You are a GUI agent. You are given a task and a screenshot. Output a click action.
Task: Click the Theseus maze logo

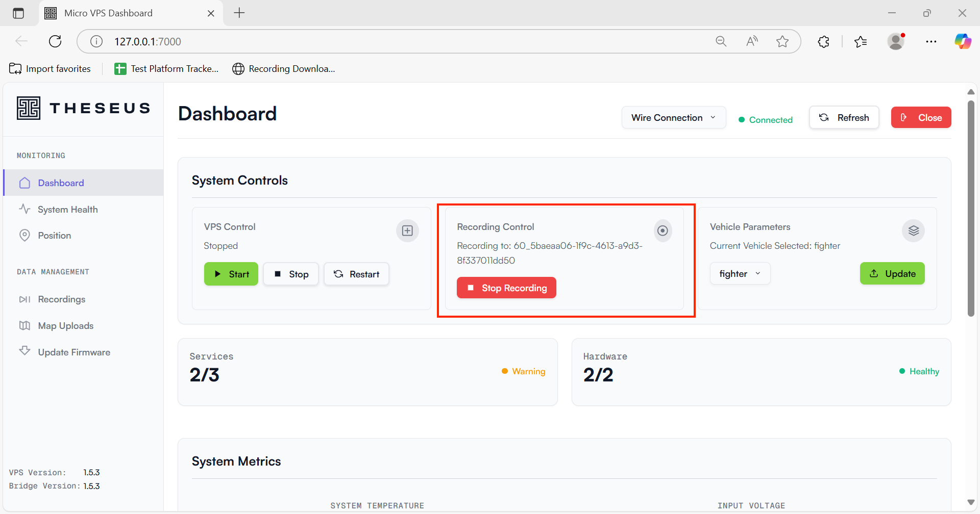(x=29, y=108)
